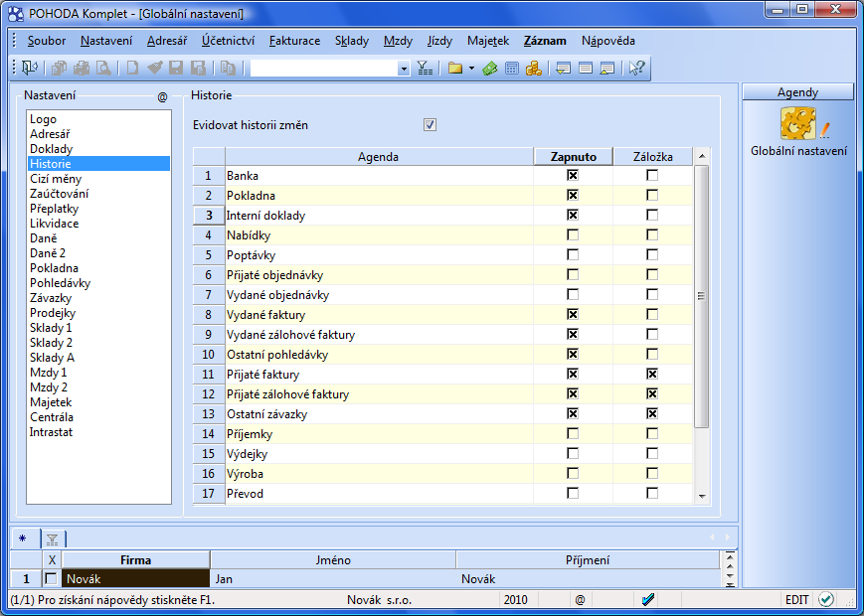
Task: Click the @ indicator in status bar
Action: (x=580, y=600)
